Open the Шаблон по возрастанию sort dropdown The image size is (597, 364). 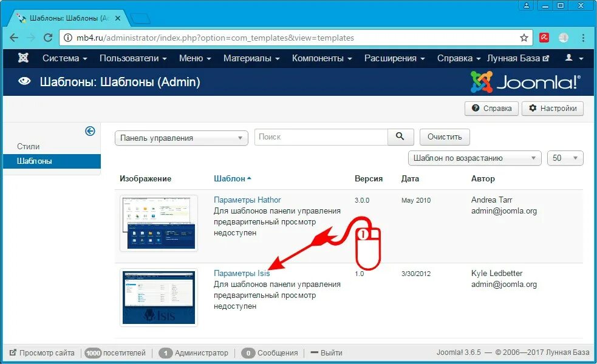click(x=474, y=158)
